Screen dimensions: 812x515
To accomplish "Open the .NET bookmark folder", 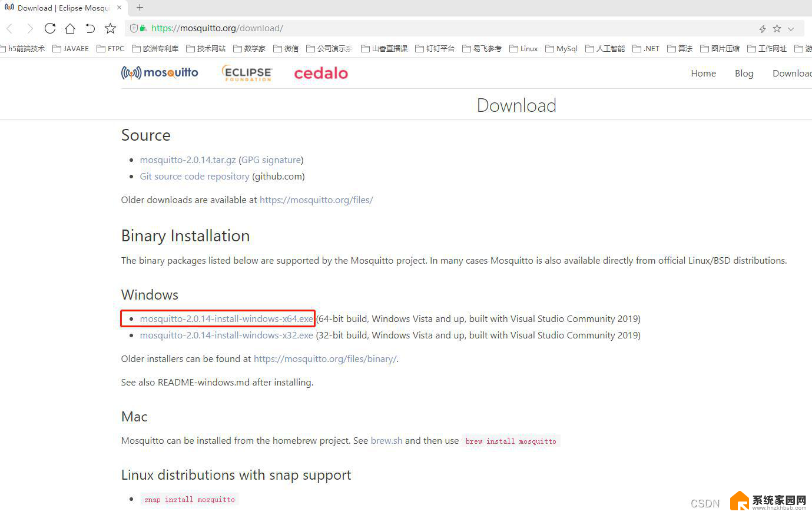I will pos(647,48).
